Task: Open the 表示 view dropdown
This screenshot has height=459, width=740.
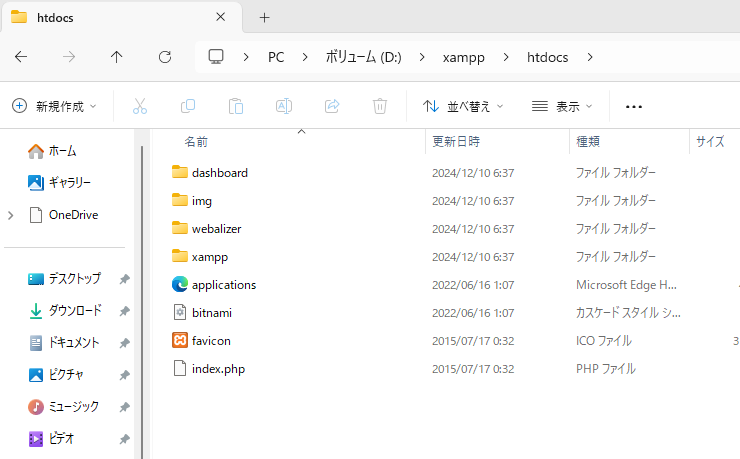Action: click(562, 106)
